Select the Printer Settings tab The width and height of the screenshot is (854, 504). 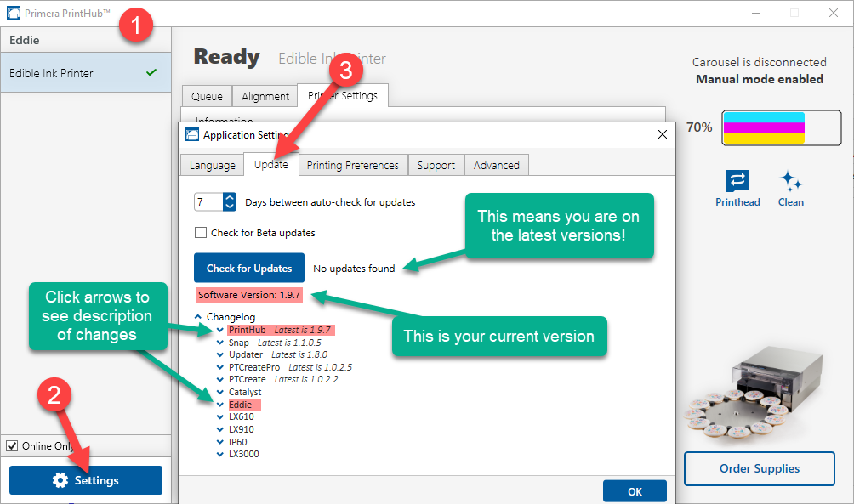343,95
